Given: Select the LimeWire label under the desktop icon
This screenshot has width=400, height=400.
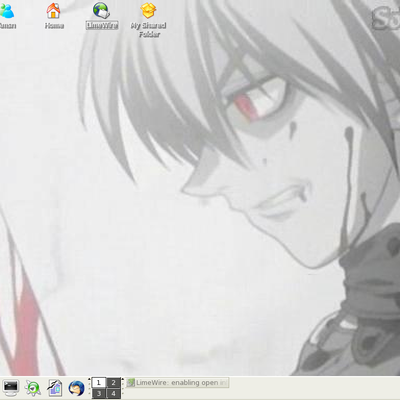Looking at the screenshot, I should 102,26.
